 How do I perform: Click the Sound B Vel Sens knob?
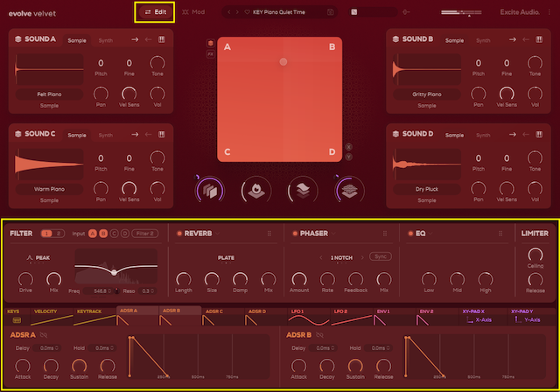pos(507,93)
